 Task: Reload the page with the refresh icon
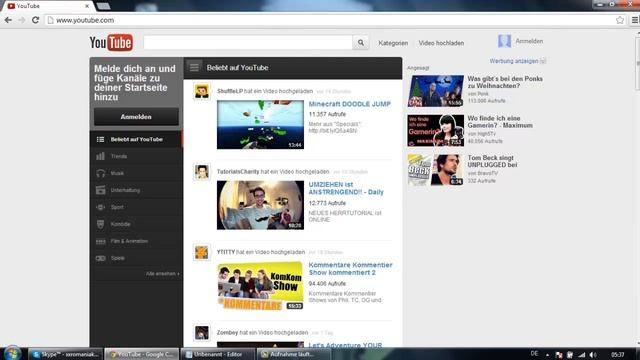36,20
